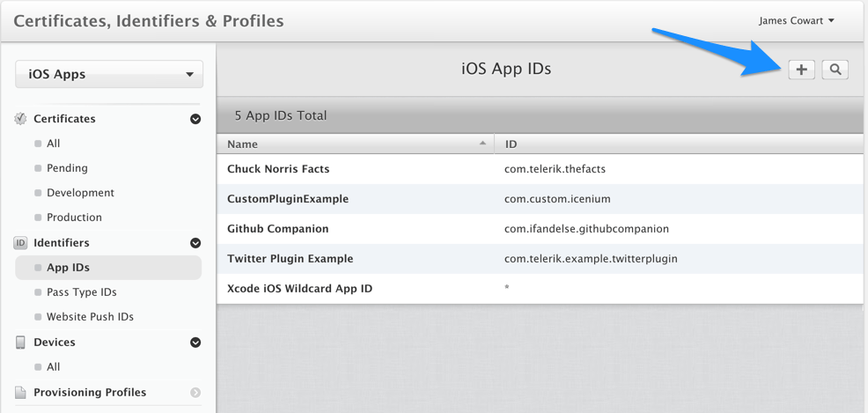Click the Devices section heading
Image resolution: width=868 pixels, height=413 pixels.
(x=55, y=343)
